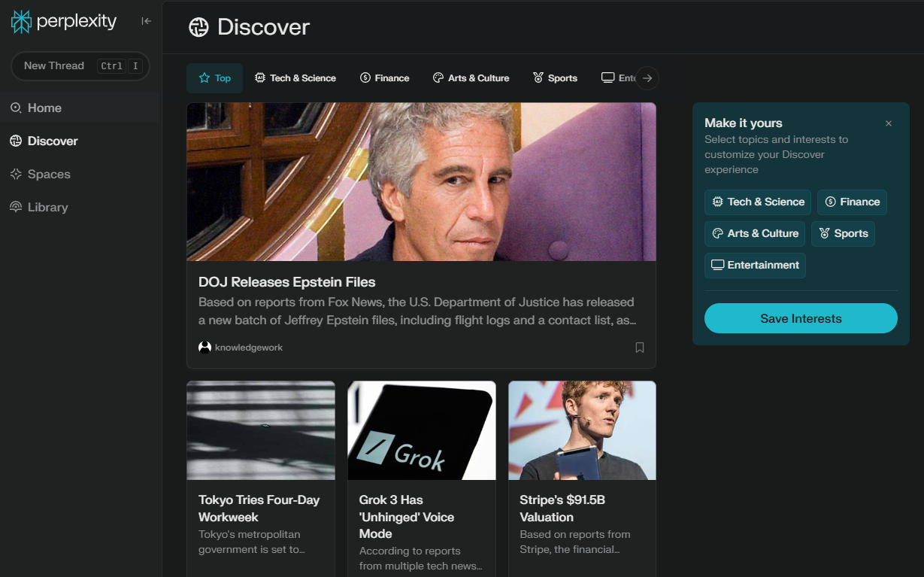Bookmark the DOJ Releases Epstein Files story
This screenshot has width=924, height=577.
tap(640, 348)
